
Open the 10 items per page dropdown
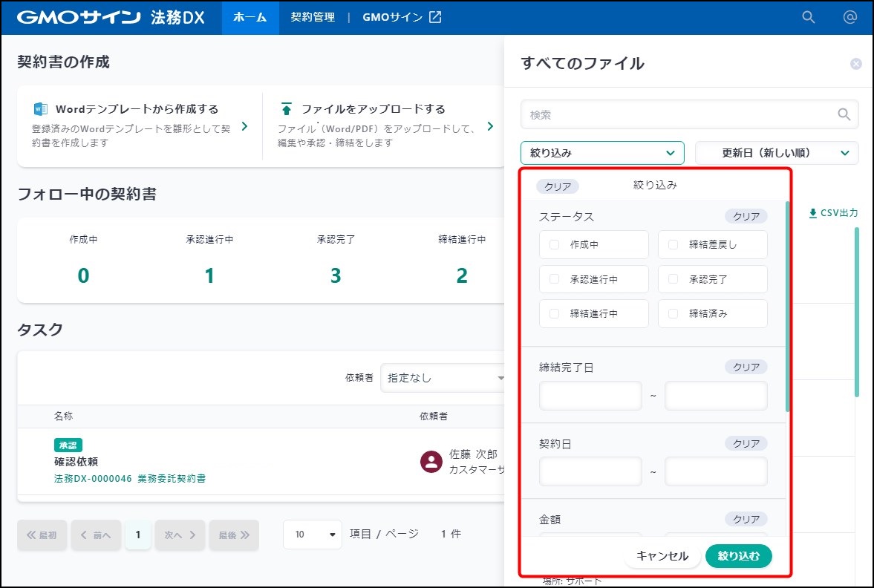pyautogui.click(x=312, y=535)
